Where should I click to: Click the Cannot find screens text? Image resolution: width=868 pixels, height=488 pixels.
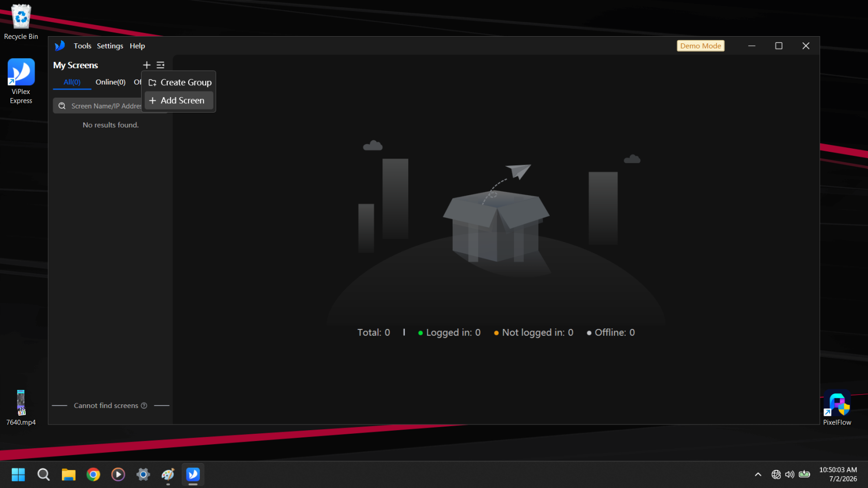pyautogui.click(x=106, y=406)
